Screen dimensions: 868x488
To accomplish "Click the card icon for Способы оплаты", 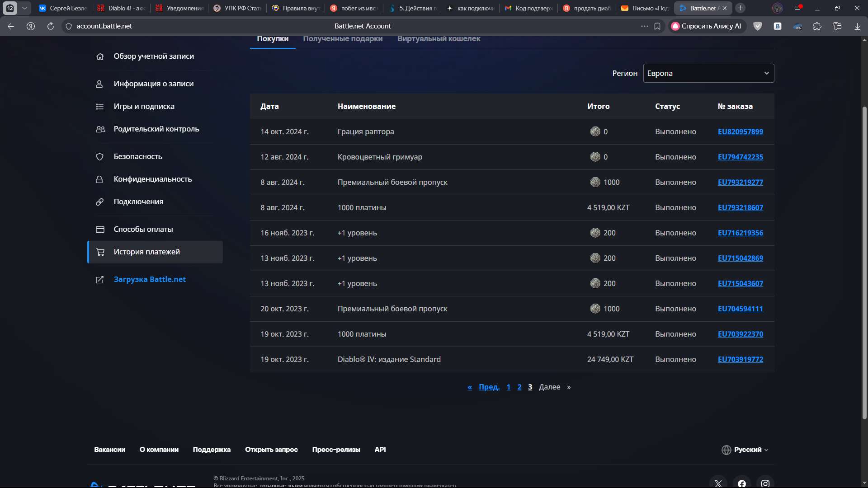I will [100, 230].
